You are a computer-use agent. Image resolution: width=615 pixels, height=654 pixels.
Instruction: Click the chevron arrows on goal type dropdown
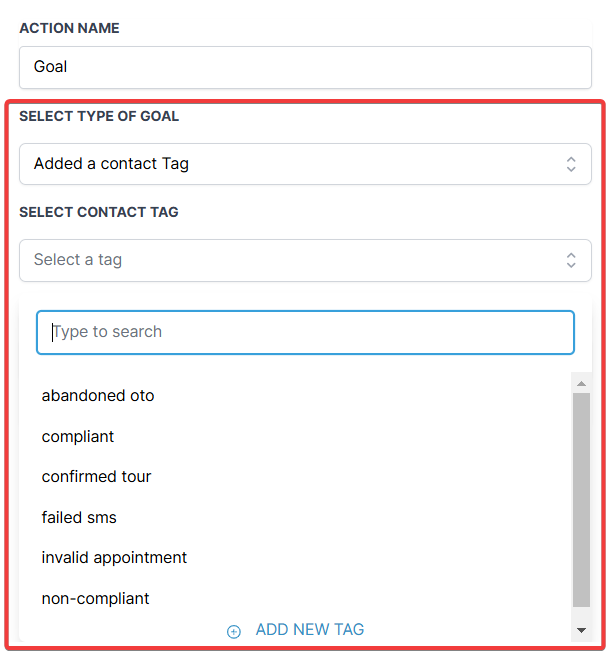coord(571,164)
